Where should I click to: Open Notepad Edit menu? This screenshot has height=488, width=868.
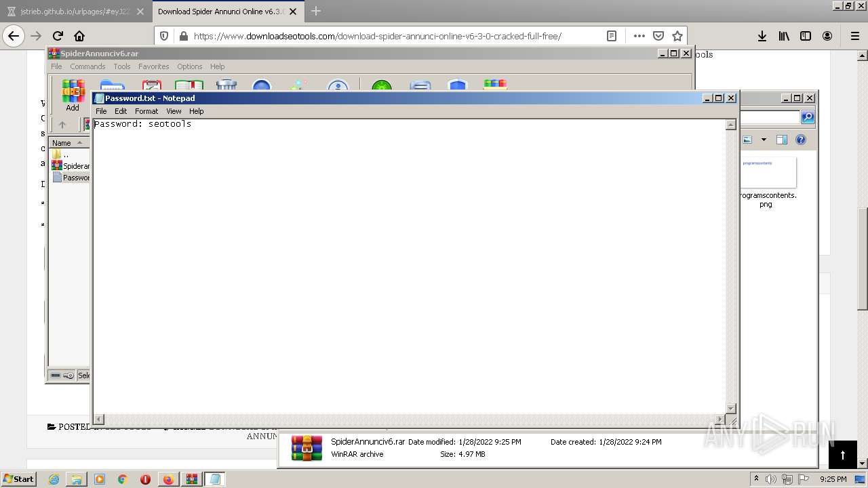pos(121,111)
